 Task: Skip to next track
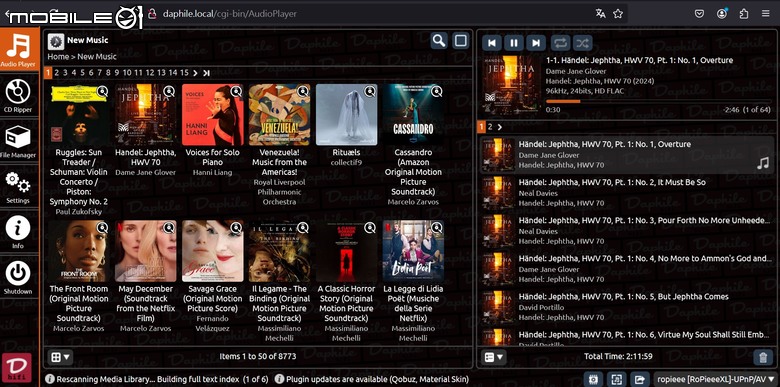tap(536, 43)
